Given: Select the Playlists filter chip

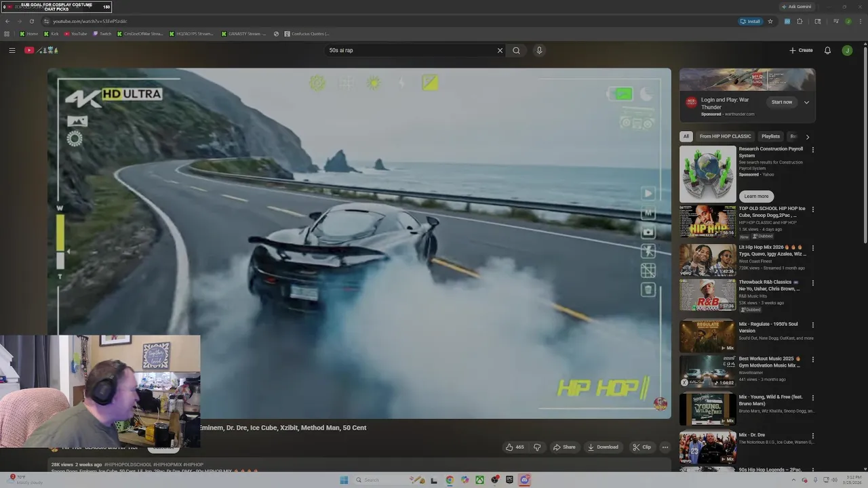Looking at the screenshot, I should (x=770, y=136).
